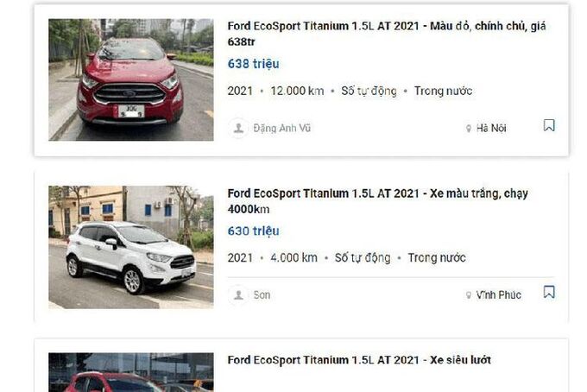Image resolution: width=587 pixels, height=392 pixels.
Task: Click seller avatar icon for Sơn
Action: [238, 294]
